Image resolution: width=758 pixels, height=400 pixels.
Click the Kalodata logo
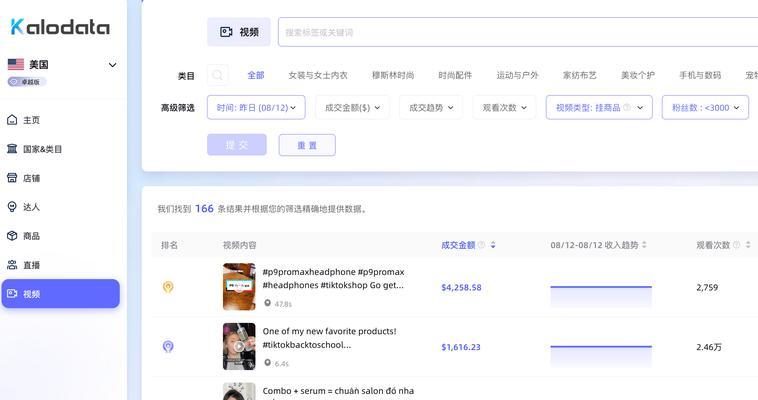[60, 27]
